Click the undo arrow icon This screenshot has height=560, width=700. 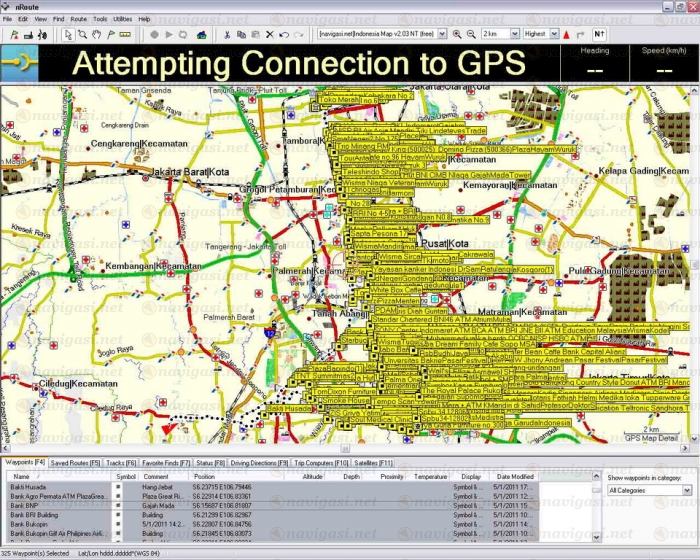pos(284,33)
